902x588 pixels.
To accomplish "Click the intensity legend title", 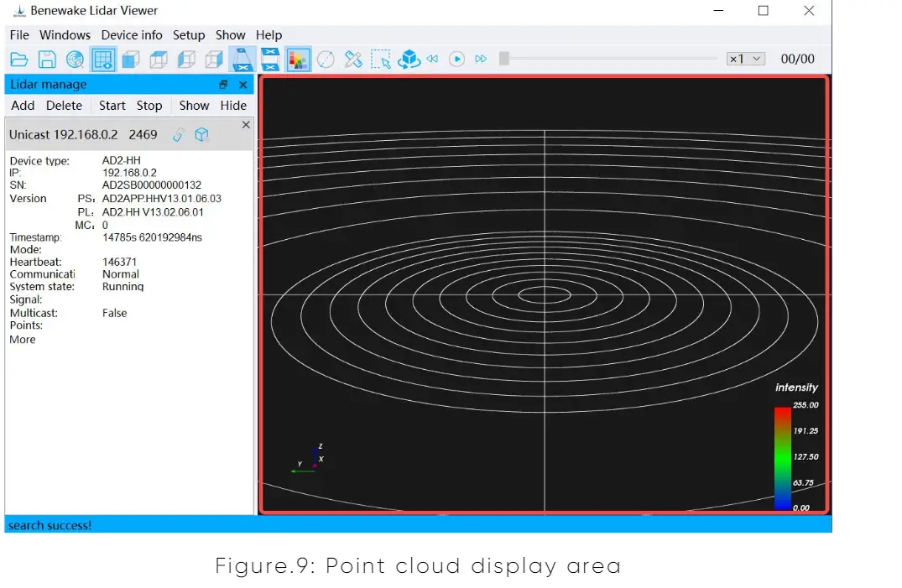I will click(x=797, y=388).
